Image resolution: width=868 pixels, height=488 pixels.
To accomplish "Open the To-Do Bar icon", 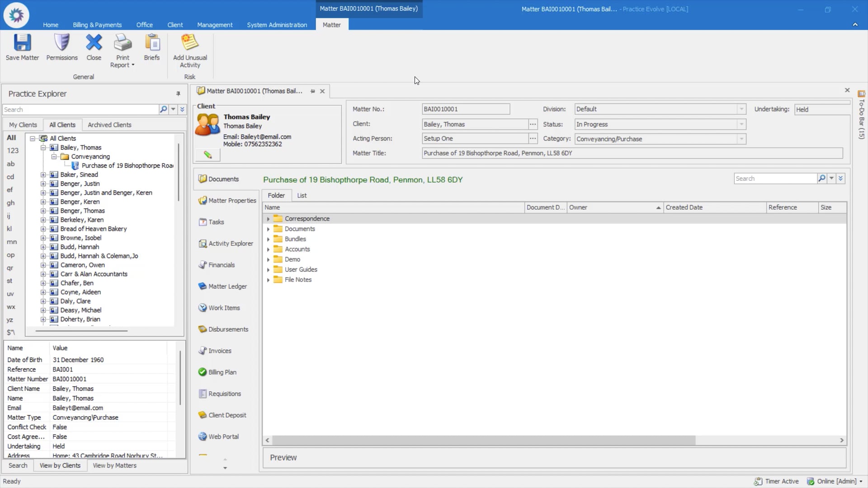I will (x=861, y=94).
